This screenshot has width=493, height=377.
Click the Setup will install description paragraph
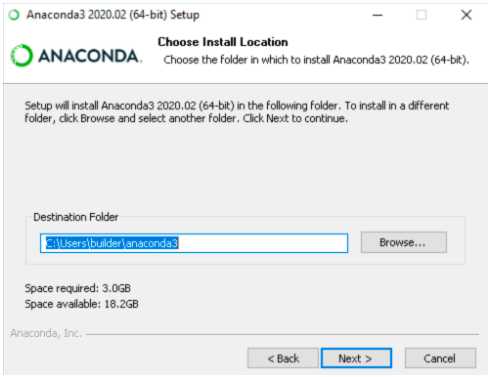coord(237,112)
